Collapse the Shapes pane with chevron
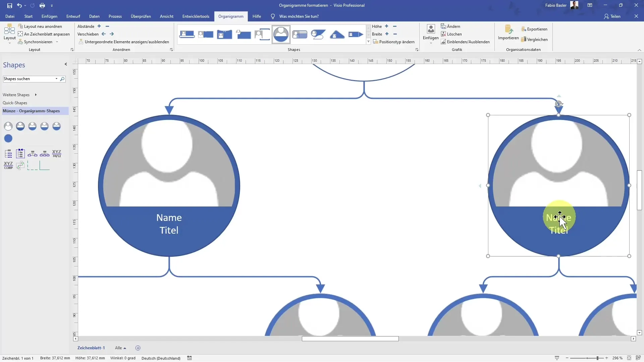Viewport: 644px width, 362px height. [x=66, y=64]
